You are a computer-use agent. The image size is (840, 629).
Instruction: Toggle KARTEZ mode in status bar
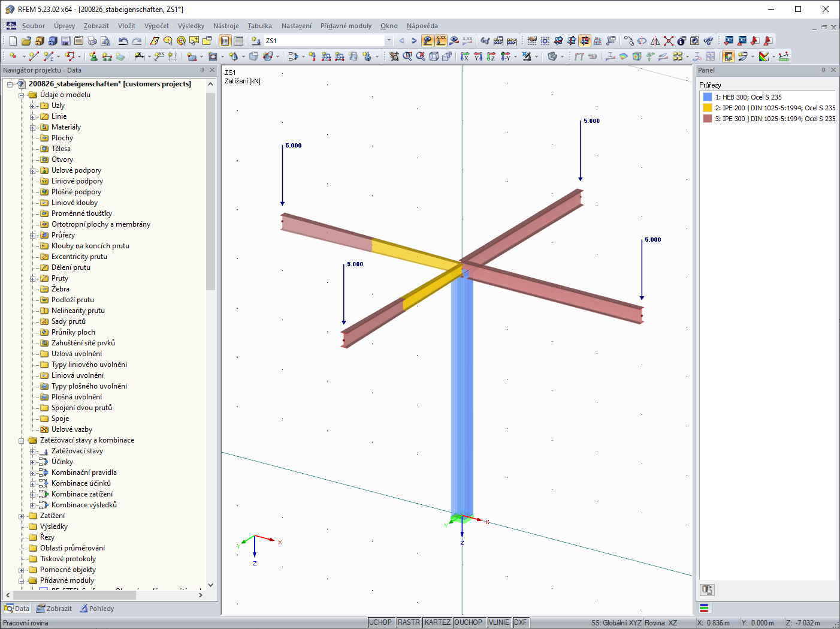coord(437,622)
